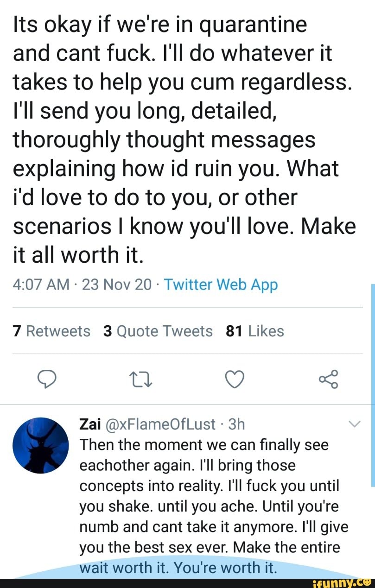
Task: Expand the chevron menu on Zai's reply
Action: [354, 424]
